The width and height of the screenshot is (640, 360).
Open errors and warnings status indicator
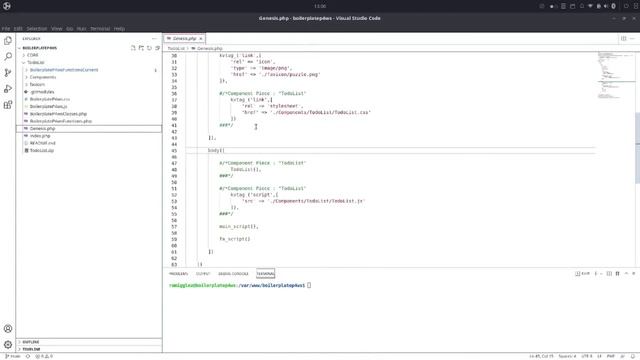44,356
